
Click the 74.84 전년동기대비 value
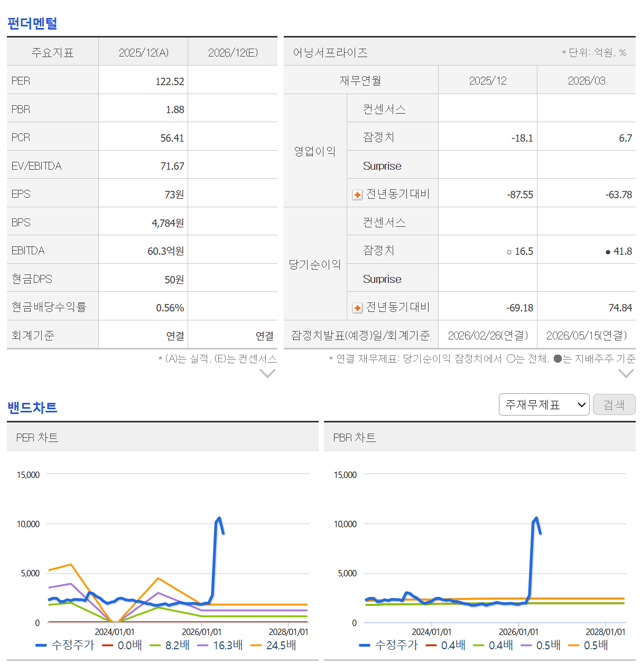620,308
